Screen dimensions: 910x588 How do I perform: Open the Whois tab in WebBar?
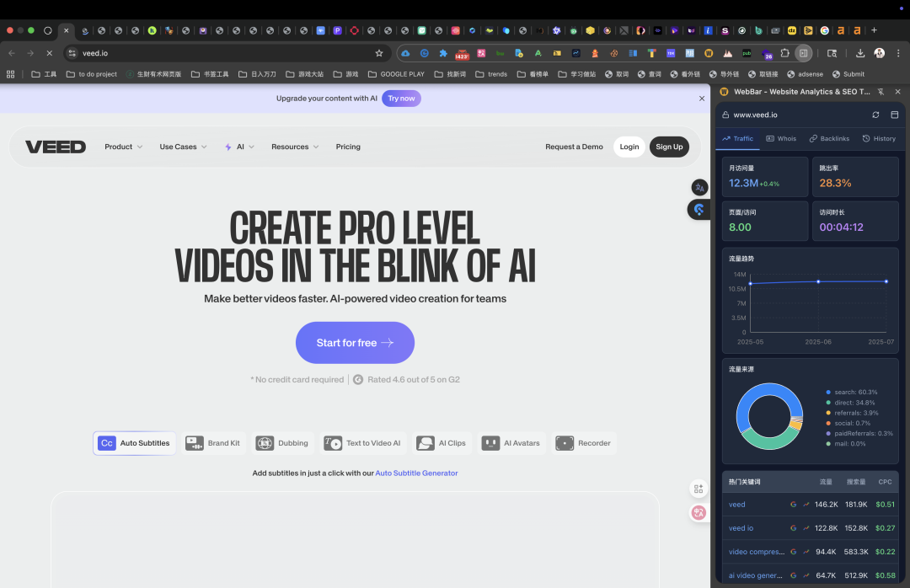(781, 139)
